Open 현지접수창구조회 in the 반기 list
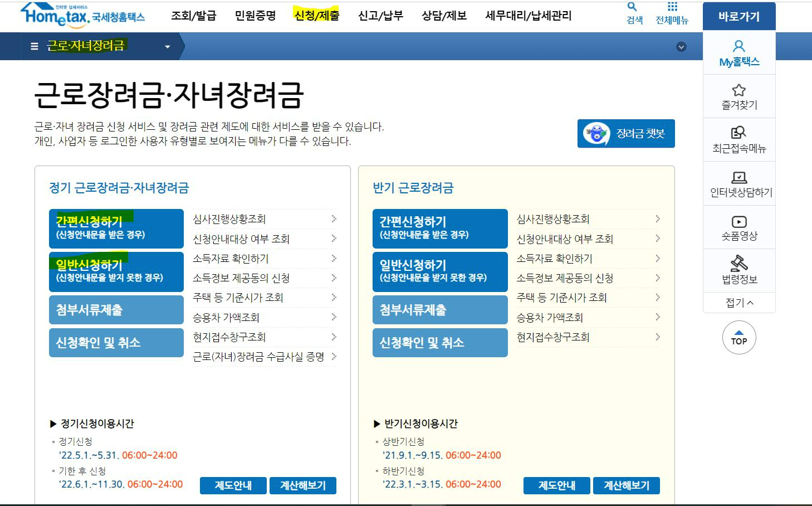Viewport: 812px width, 506px height. tap(588, 337)
